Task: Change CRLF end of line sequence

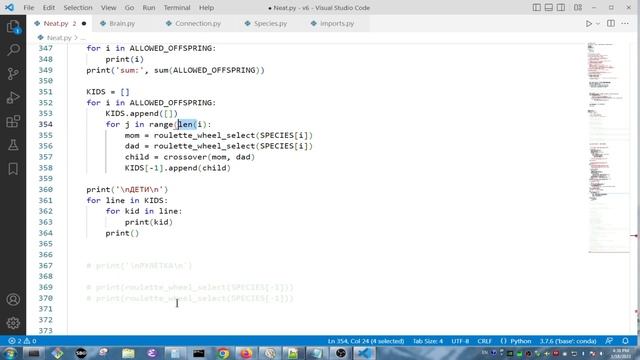Action: [x=484, y=341]
